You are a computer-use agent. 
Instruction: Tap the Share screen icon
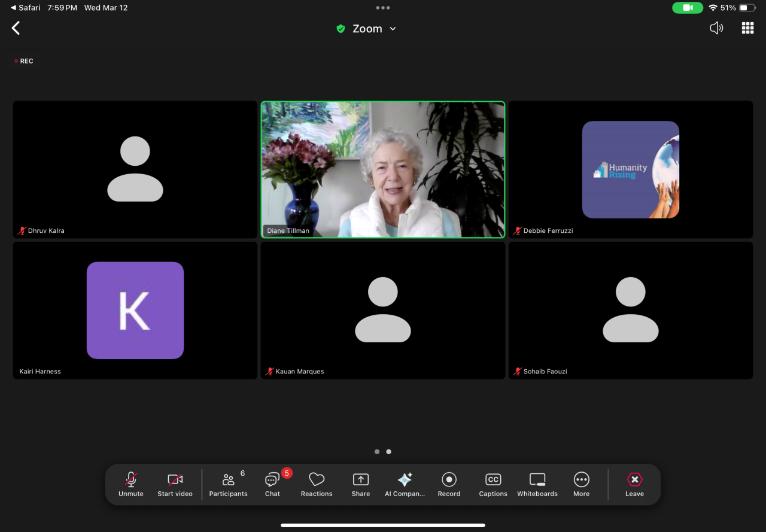361,484
